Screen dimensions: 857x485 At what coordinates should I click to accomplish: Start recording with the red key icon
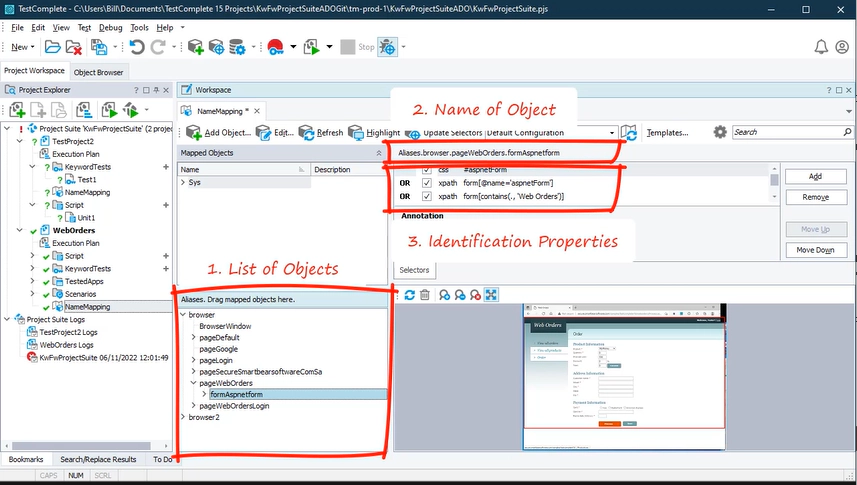(x=275, y=47)
